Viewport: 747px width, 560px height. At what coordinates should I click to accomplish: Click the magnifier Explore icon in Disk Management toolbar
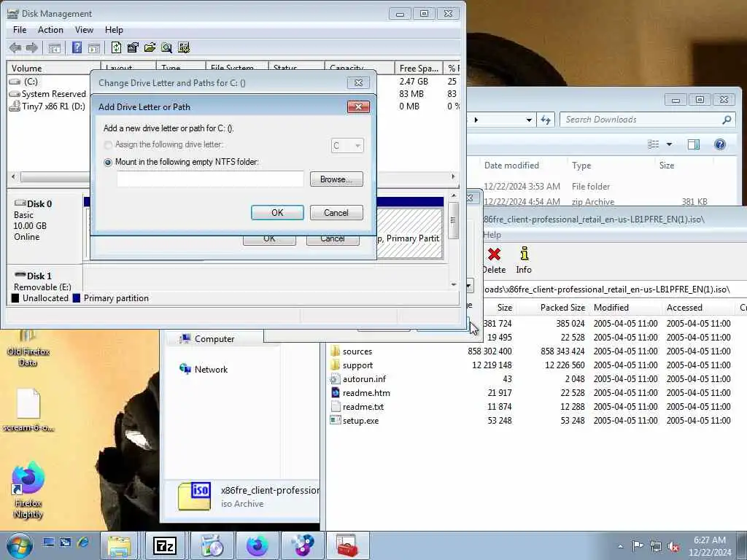[x=166, y=47]
